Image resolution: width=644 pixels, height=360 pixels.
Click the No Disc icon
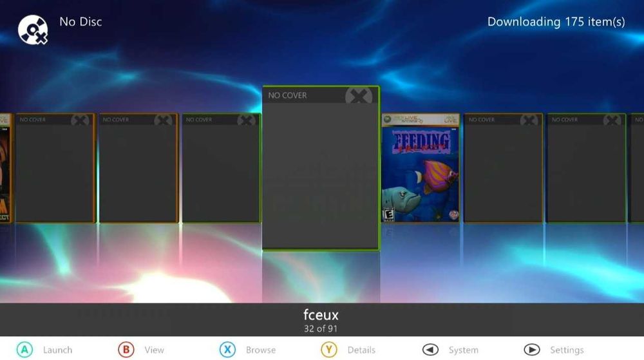(33, 29)
